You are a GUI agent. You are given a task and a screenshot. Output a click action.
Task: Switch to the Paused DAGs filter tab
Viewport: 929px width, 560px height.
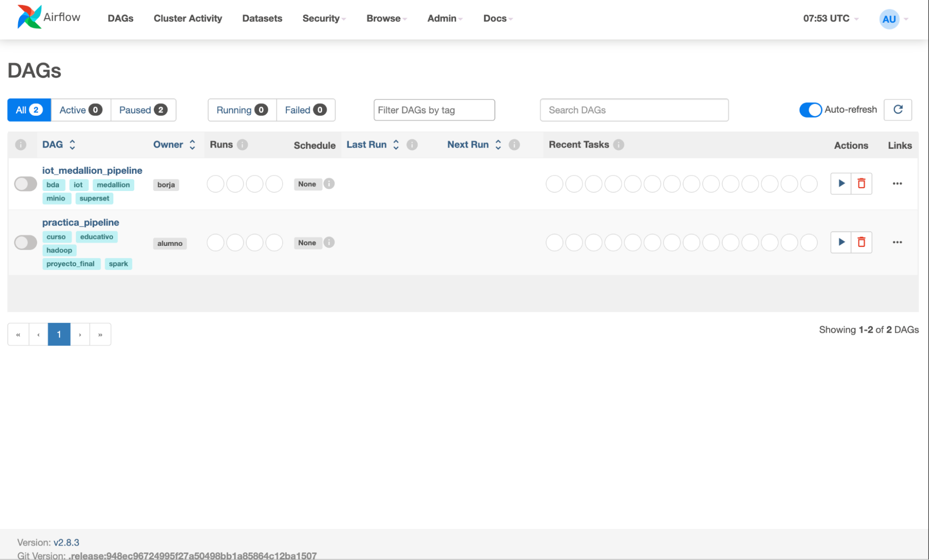(x=143, y=110)
